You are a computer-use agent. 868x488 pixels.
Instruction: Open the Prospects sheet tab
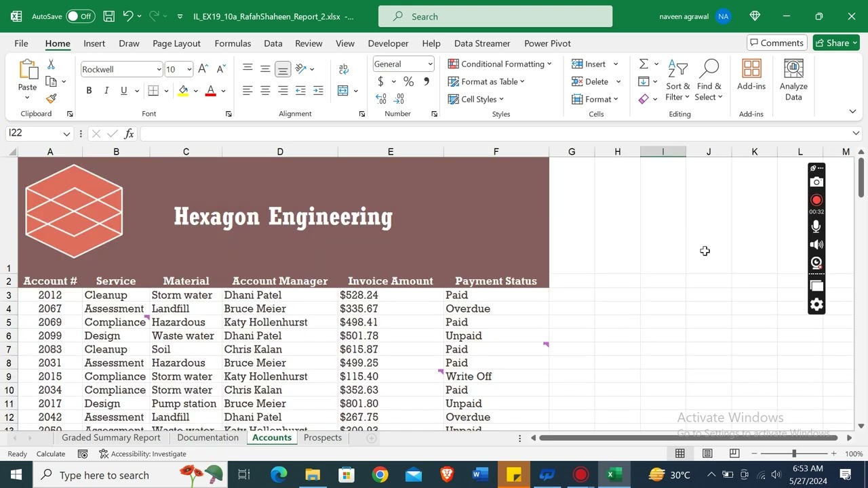(323, 437)
